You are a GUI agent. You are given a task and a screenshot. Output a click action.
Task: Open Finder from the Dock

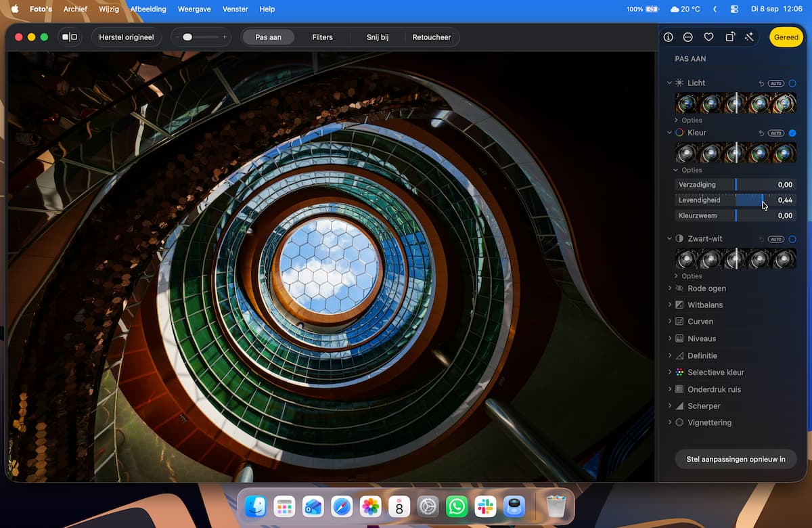(256, 506)
